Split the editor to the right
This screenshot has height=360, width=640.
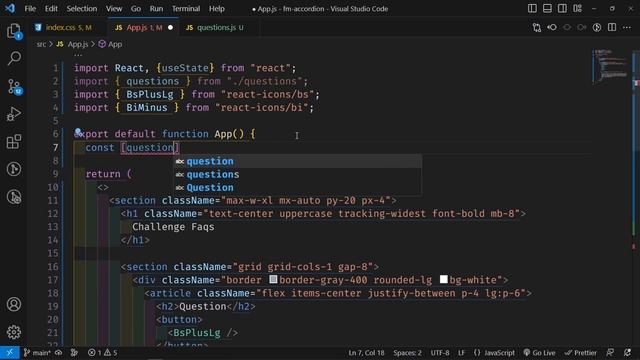[x=612, y=27]
